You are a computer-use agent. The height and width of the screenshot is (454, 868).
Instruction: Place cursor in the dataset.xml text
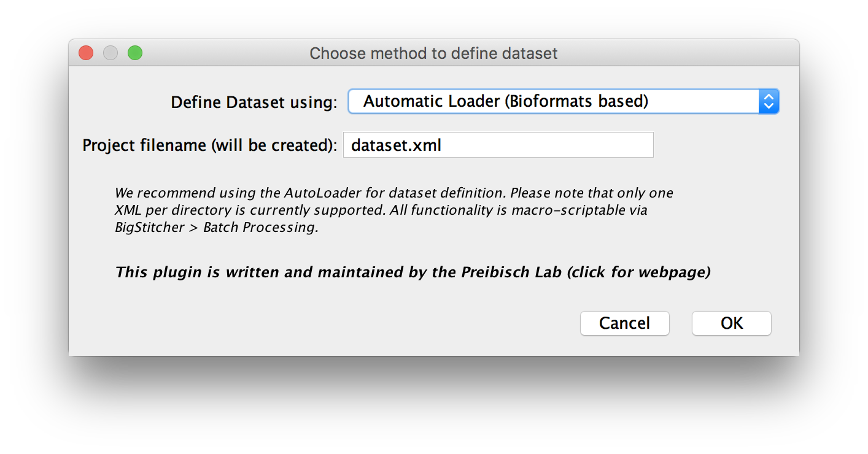[396, 145]
